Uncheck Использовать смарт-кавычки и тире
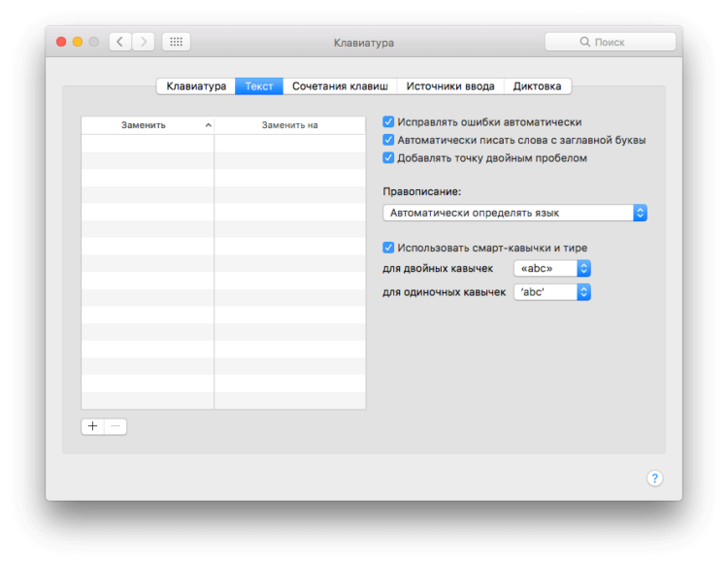The width and height of the screenshot is (728, 566). [x=388, y=248]
